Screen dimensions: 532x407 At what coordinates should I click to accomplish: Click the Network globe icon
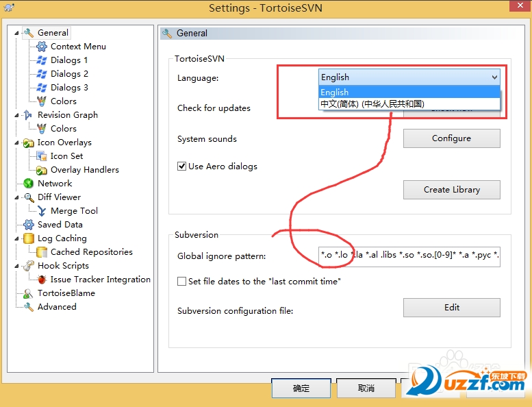click(x=29, y=184)
